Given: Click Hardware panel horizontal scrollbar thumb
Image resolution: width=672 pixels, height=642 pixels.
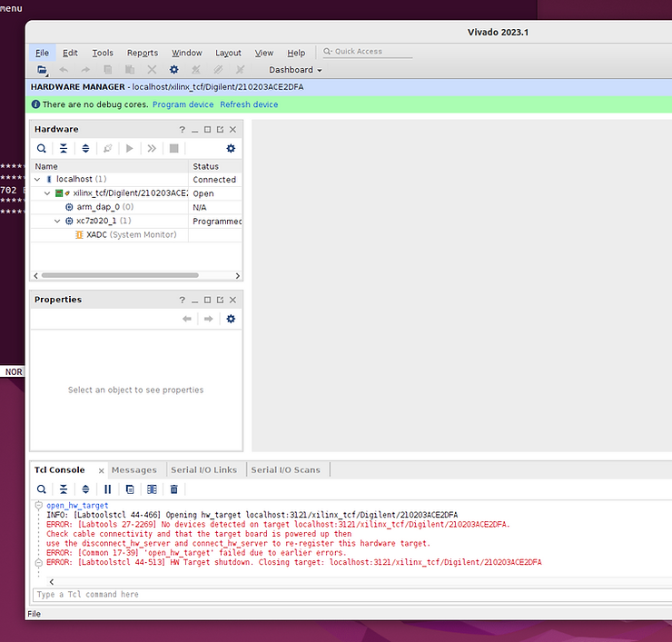Looking at the screenshot, I should [x=120, y=275].
